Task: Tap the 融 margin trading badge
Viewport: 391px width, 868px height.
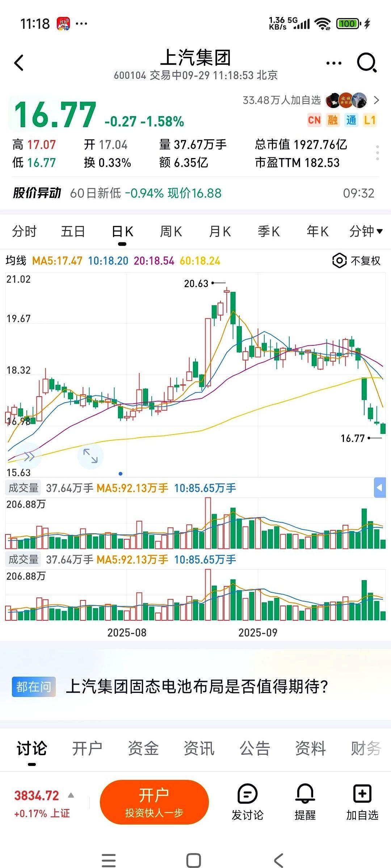Action: tap(333, 120)
